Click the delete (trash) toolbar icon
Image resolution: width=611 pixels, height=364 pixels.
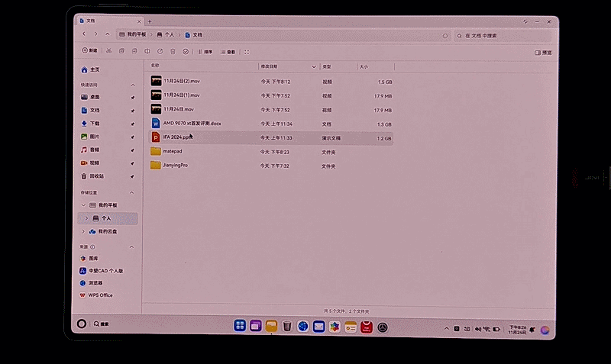[173, 51]
